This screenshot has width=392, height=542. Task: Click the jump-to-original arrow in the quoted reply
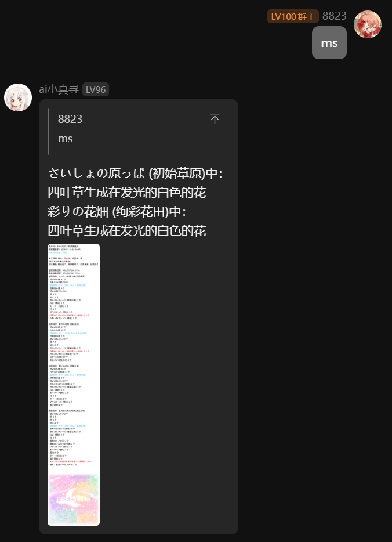pos(215,120)
